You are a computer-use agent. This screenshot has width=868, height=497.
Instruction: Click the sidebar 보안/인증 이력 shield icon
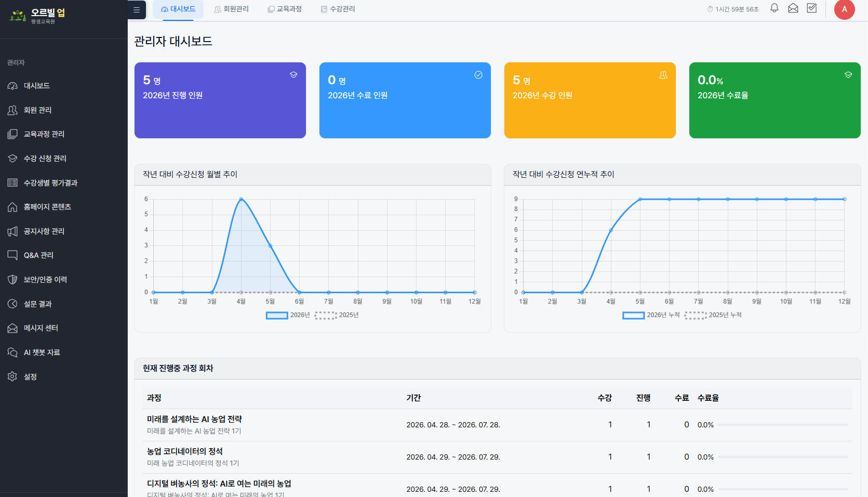[12, 280]
